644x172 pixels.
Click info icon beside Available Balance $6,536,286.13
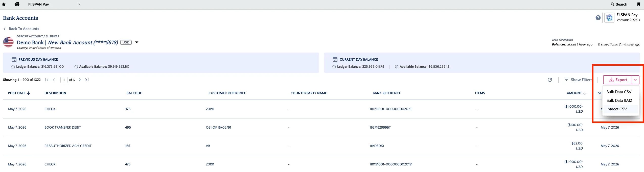coord(397,67)
